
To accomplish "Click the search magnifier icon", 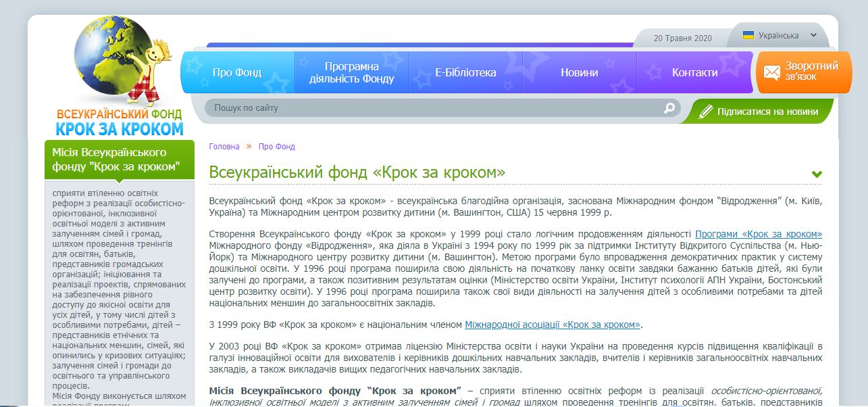I will click(x=669, y=108).
